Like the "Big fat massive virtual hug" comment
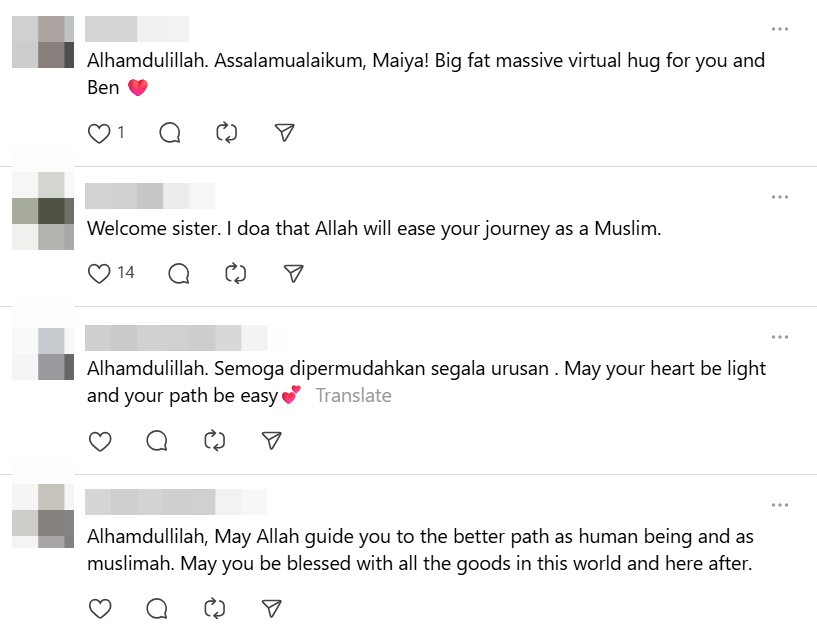The width and height of the screenshot is (817, 634). point(98,133)
